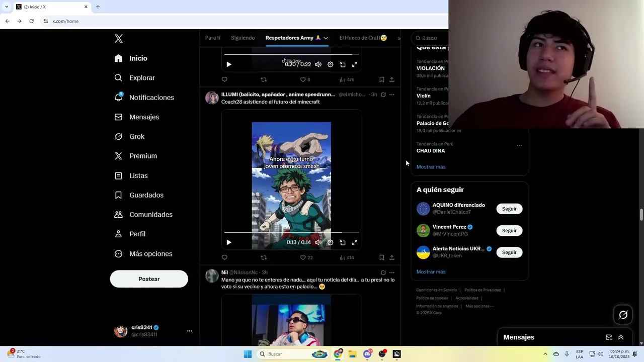Open Windows Start menu
Image resolution: width=644 pixels, height=362 pixels.
click(x=248, y=354)
